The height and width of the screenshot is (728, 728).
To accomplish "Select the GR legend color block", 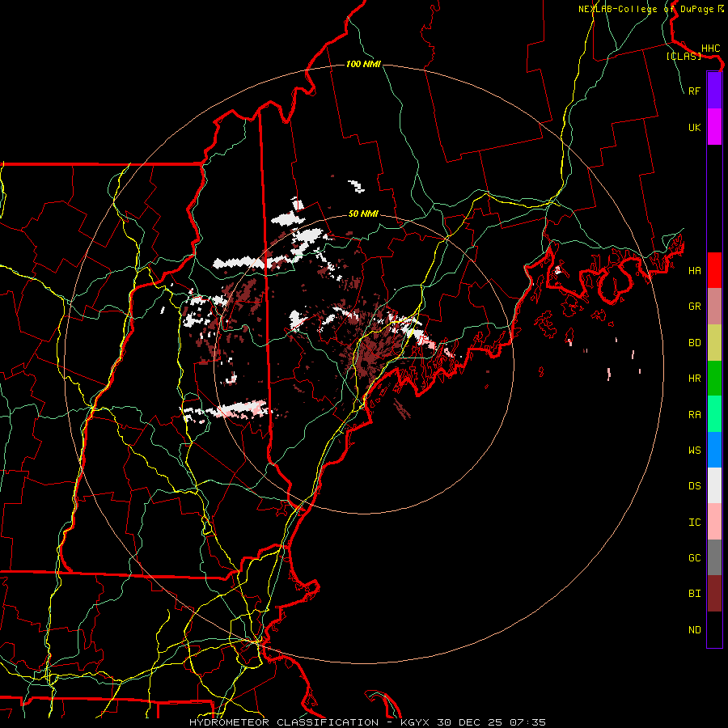I will pos(714,307).
